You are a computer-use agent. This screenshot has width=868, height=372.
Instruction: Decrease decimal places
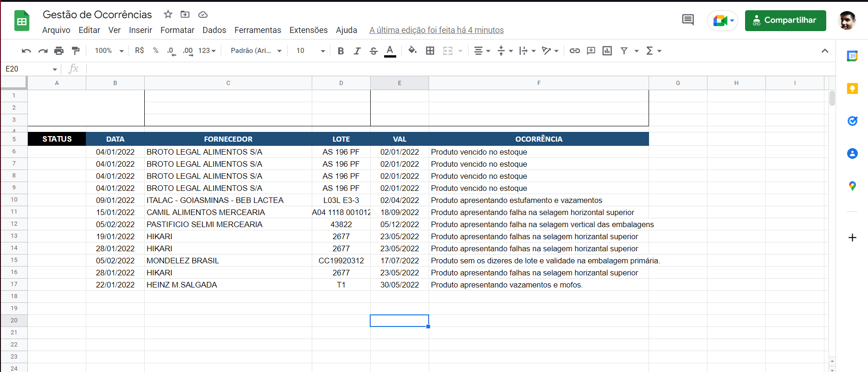171,51
